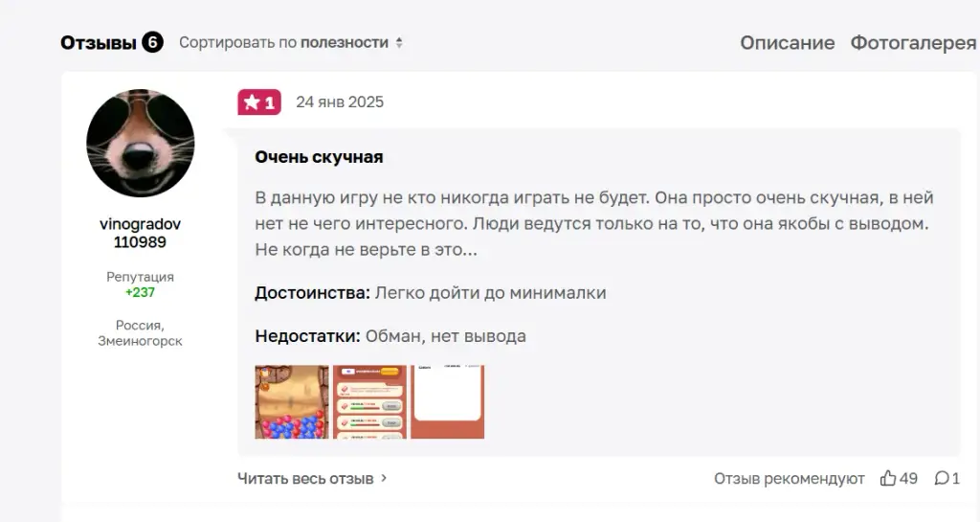Click the comment count 1
Image resolution: width=980 pixels, height=522 pixels.
955,478
